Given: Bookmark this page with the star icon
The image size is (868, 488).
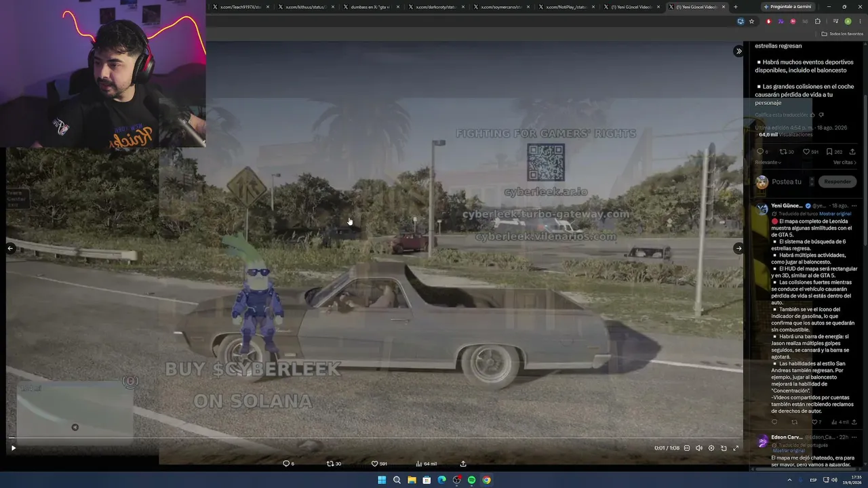Looking at the screenshot, I should pyautogui.click(x=751, y=21).
